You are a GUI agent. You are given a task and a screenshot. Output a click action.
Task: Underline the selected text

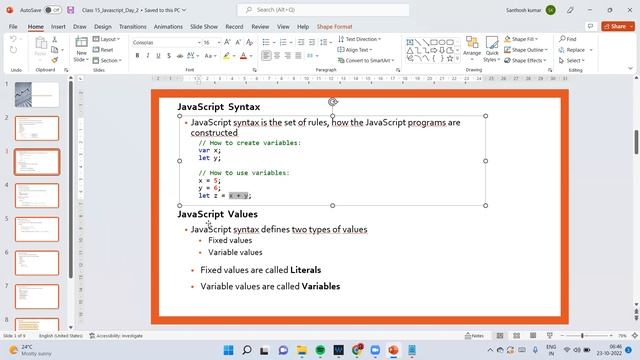click(158, 56)
